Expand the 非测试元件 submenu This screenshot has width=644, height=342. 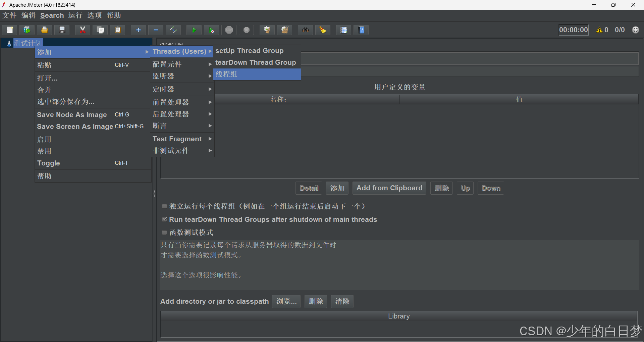(182, 151)
